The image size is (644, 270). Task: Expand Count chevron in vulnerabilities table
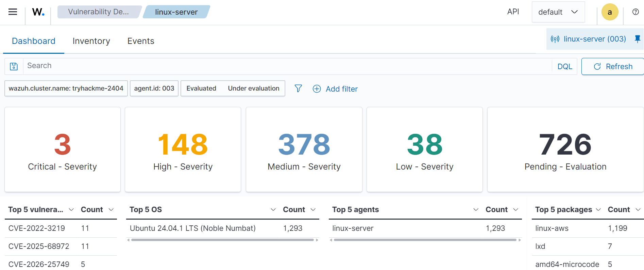coord(111,210)
